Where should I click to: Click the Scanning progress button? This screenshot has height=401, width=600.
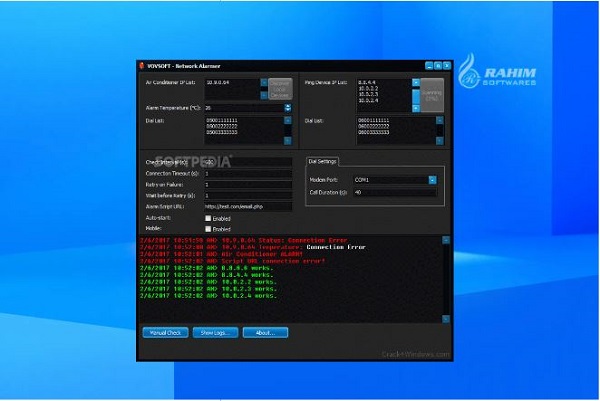[432, 95]
